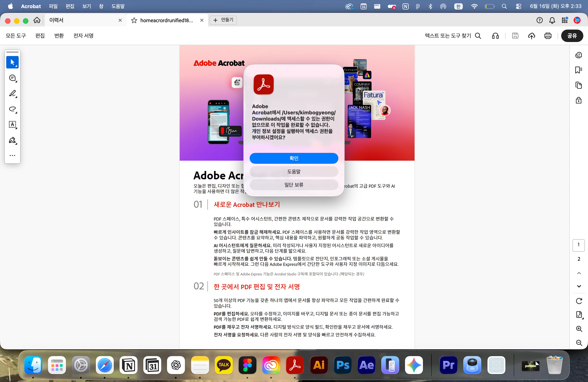This screenshot has width=588, height=382.
Task: Open the 파일 menu in menu bar
Action: [53, 6]
